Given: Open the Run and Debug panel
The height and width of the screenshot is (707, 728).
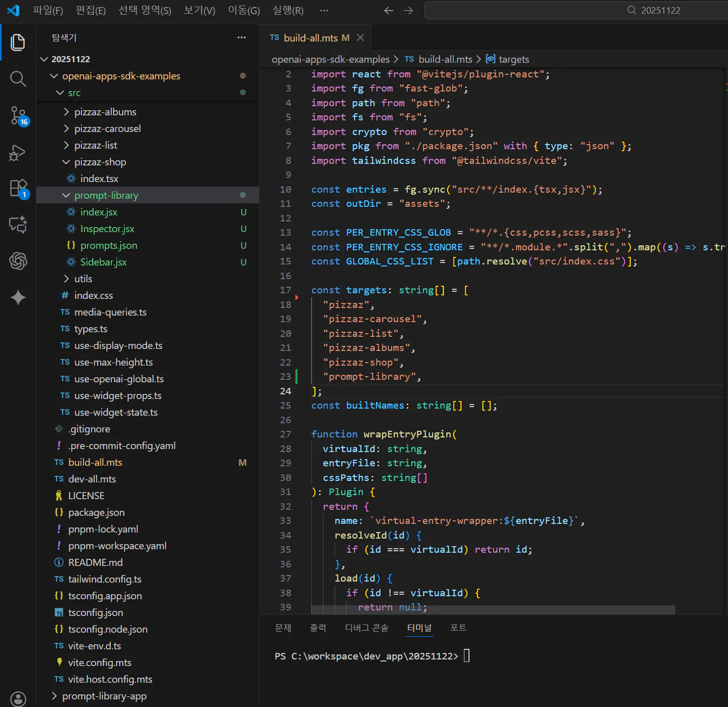Looking at the screenshot, I should coord(18,153).
